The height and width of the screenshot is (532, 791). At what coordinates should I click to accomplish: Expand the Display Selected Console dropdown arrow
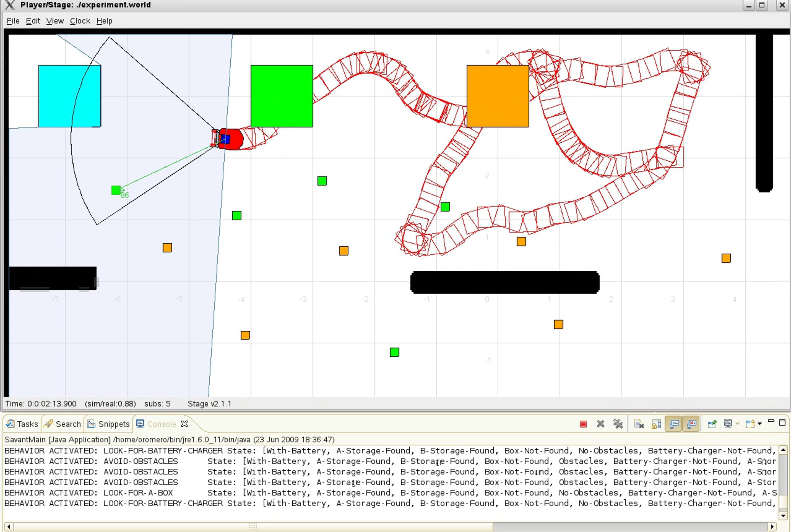(x=737, y=424)
